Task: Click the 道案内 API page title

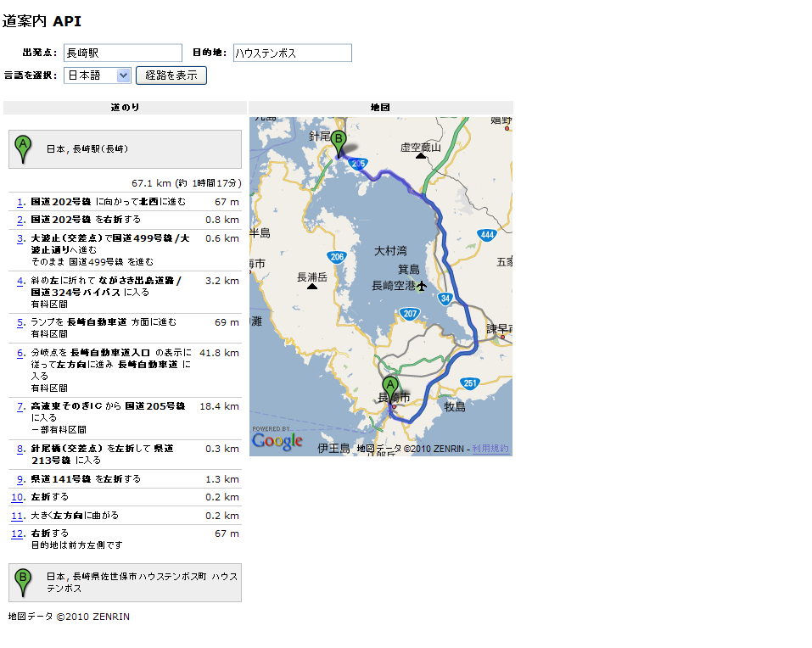Action: click(42, 21)
